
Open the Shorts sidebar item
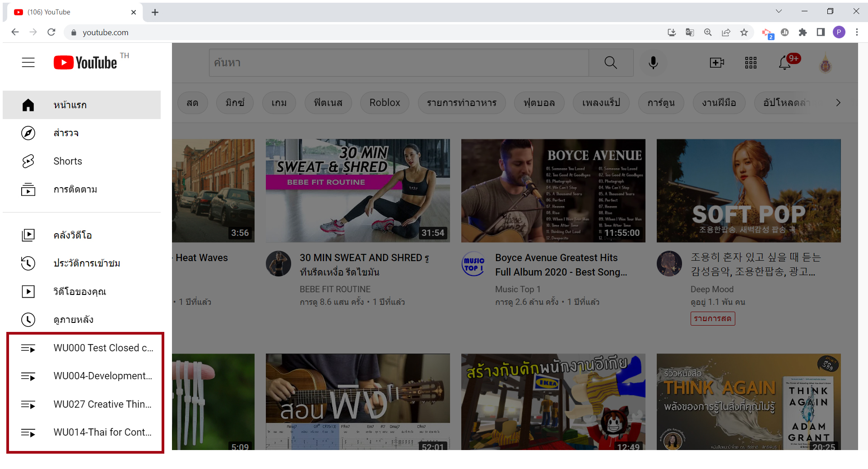point(82,161)
